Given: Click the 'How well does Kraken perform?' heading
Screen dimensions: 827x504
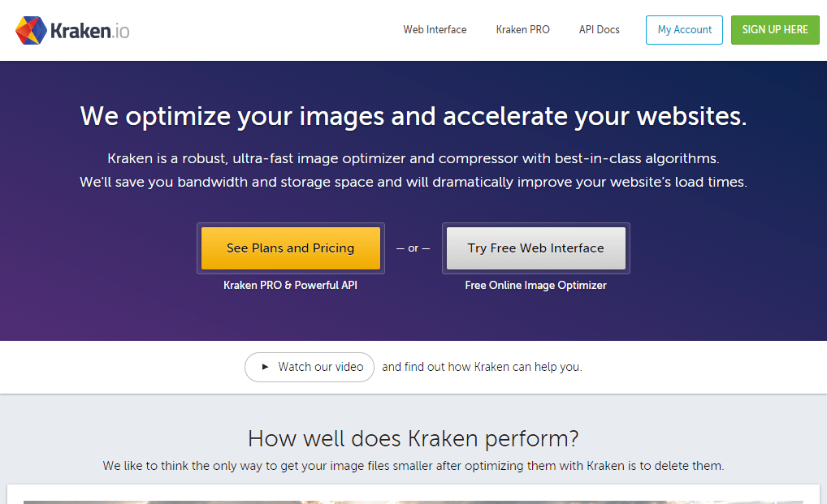Looking at the screenshot, I should [413, 439].
